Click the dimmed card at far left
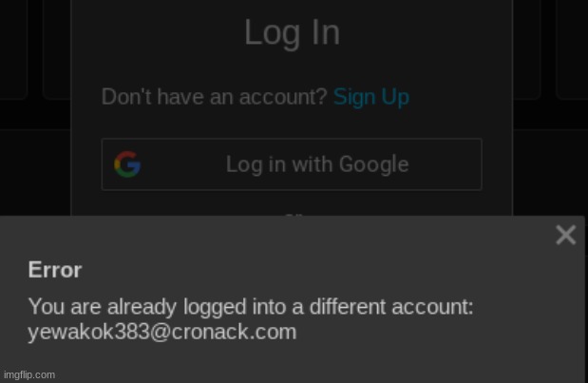The height and width of the screenshot is (383, 588). pyautogui.click(x=13, y=48)
